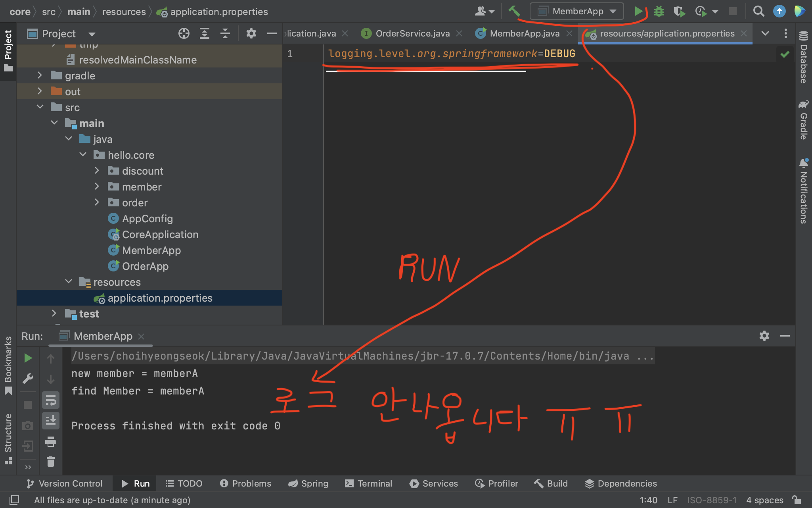Close the MemberApp tab in the Run panel
The image size is (812, 508).
coord(141,337)
